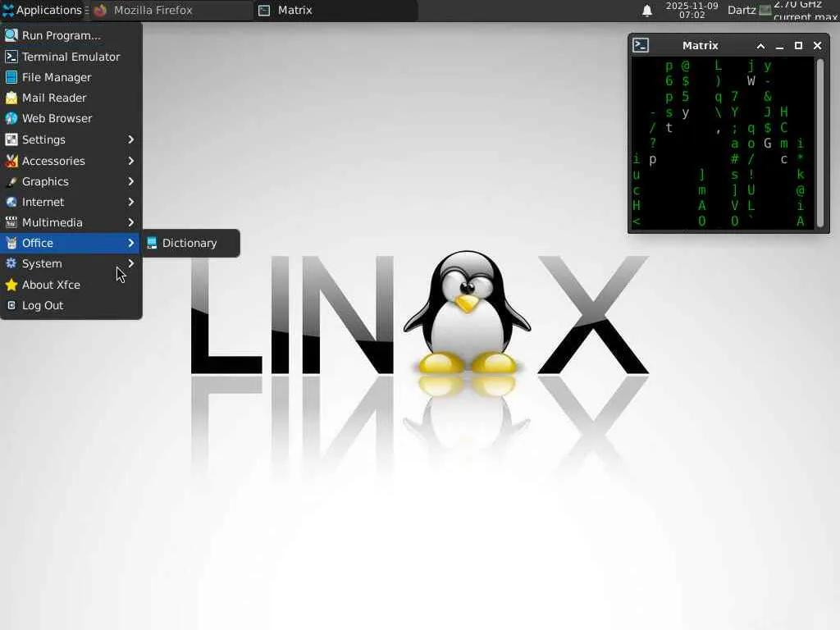The height and width of the screenshot is (630, 840).
Task: Expand the Multimedia submenu arrow
Action: (130, 222)
